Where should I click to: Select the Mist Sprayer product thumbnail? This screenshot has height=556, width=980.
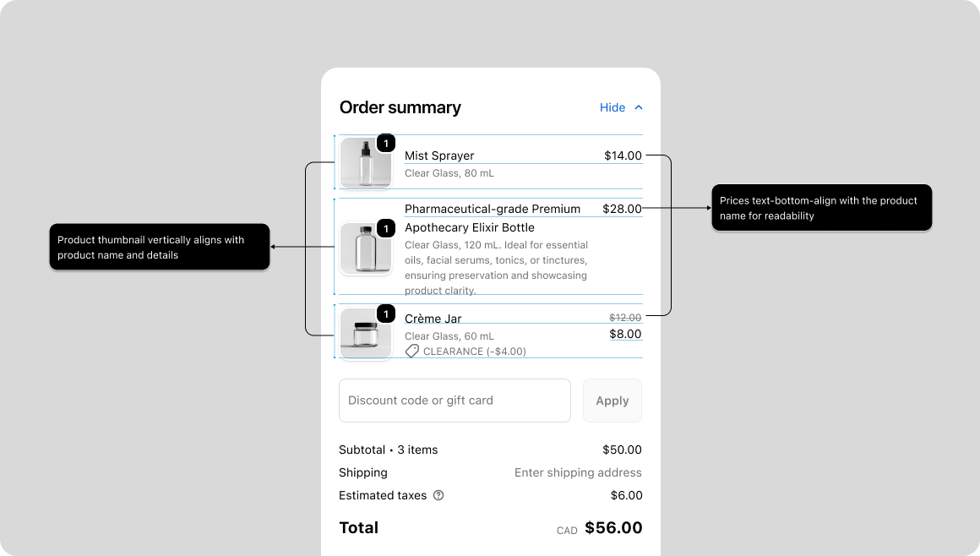365,162
